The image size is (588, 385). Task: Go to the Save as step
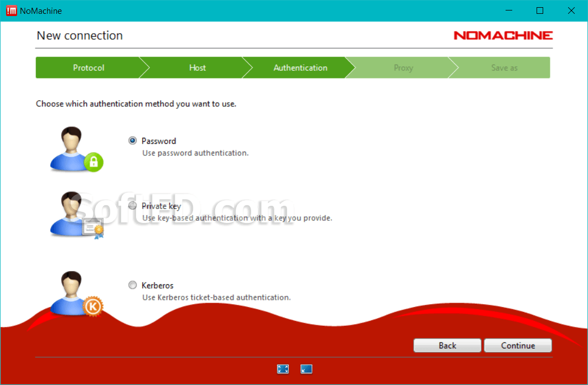pyautogui.click(x=504, y=67)
